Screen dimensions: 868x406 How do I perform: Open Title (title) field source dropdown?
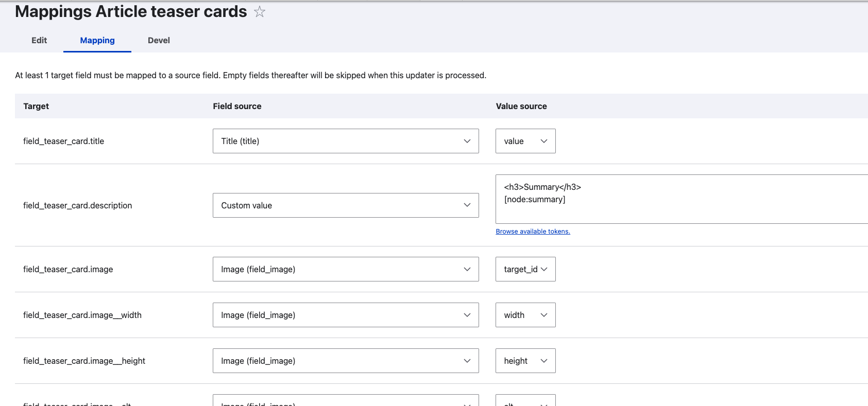point(346,141)
